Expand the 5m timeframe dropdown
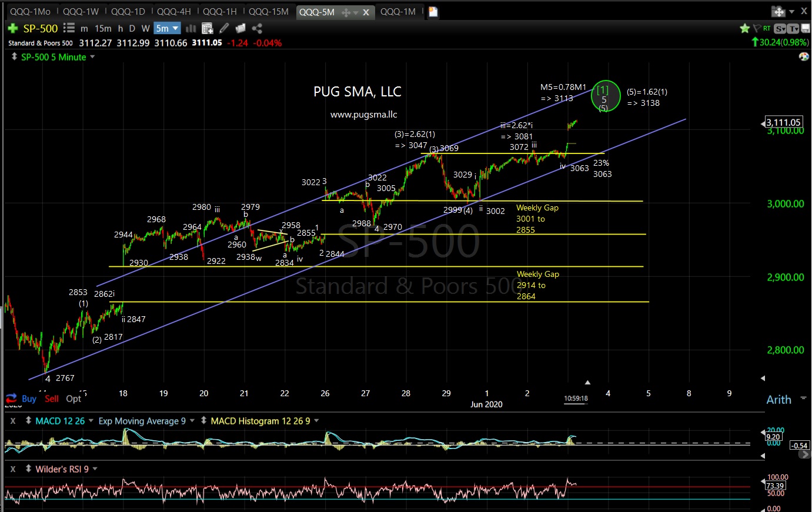 click(167, 28)
